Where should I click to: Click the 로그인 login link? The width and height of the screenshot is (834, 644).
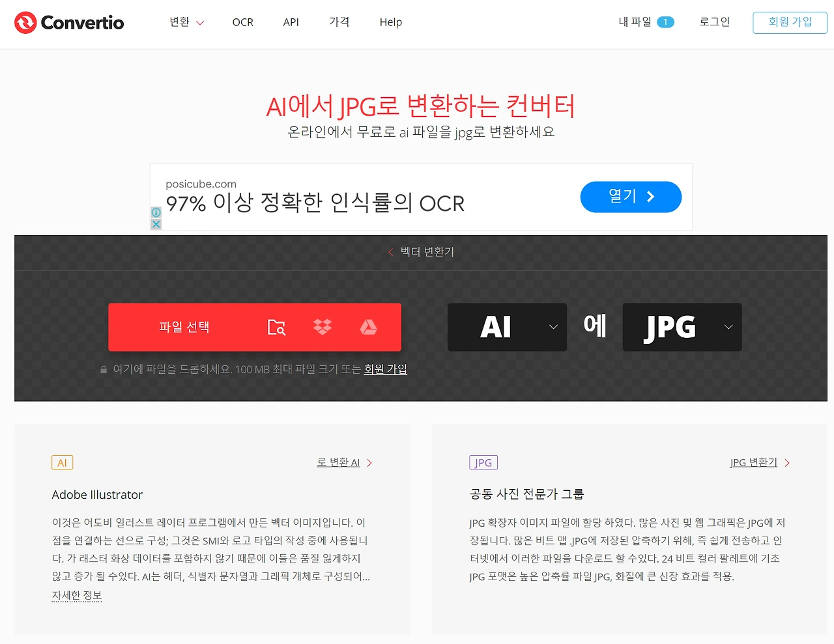(714, 21)
